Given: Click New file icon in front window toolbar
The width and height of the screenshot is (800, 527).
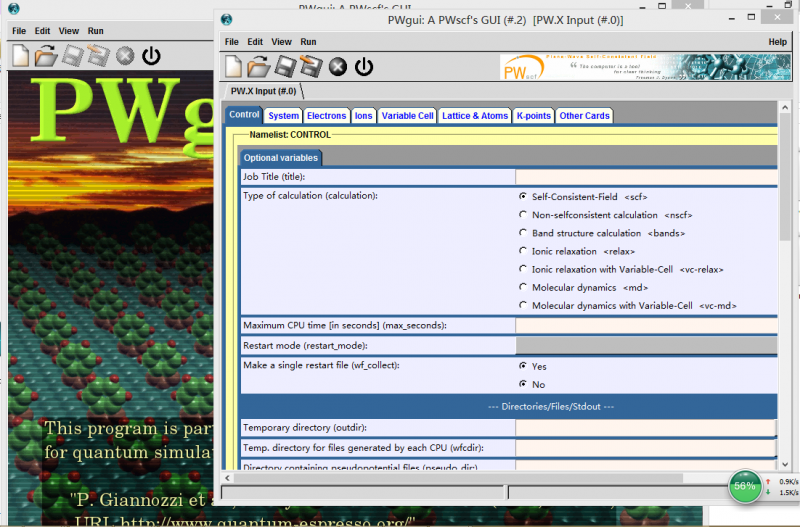Looking at the screenshot, I should click(234, 66).
